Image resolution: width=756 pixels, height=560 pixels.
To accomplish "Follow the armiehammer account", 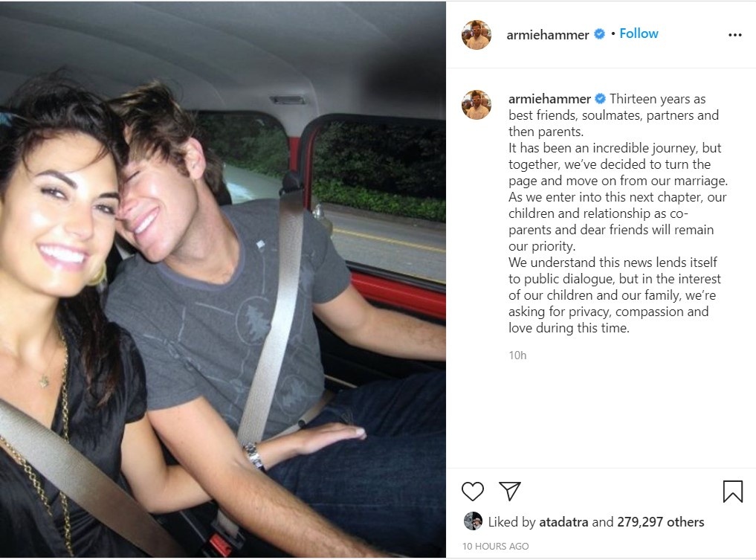I will click(x=639, y=33).
